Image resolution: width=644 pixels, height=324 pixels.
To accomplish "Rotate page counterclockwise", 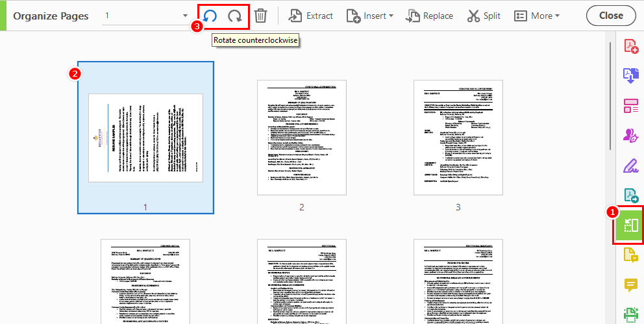I will point(211,16).
